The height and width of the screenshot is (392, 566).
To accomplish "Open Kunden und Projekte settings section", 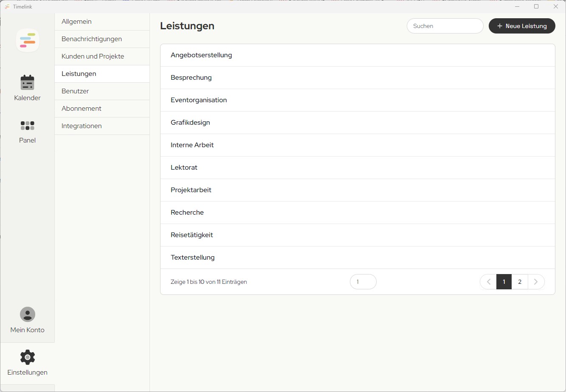I will point(102,56).
